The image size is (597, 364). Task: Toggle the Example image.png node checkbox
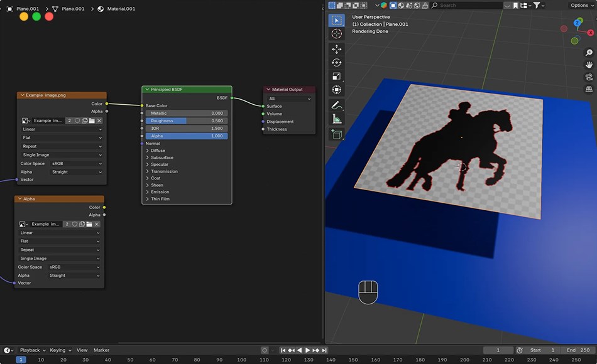pyautogui.click(x=23, y=95)
